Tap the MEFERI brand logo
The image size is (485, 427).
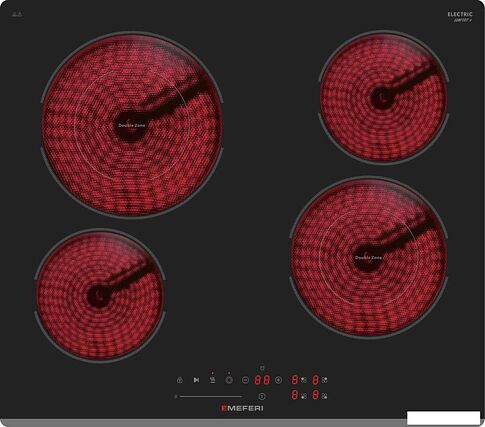[x=242, y=408]
